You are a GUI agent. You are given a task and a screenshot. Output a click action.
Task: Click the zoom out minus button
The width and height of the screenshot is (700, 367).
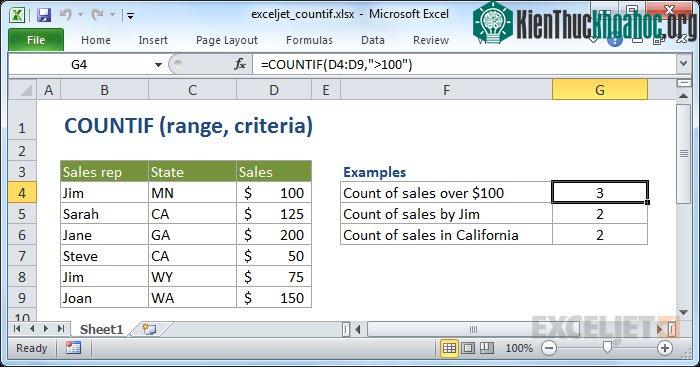coord(549,348)
